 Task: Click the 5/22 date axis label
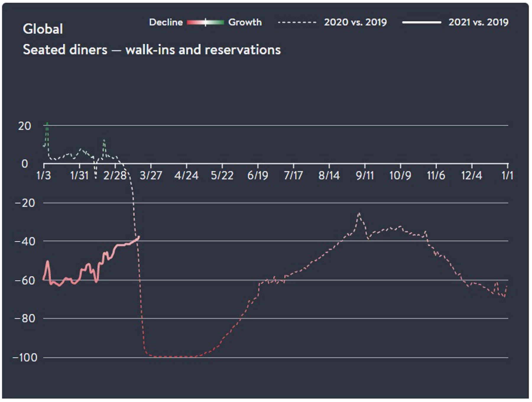coord(222,176)
